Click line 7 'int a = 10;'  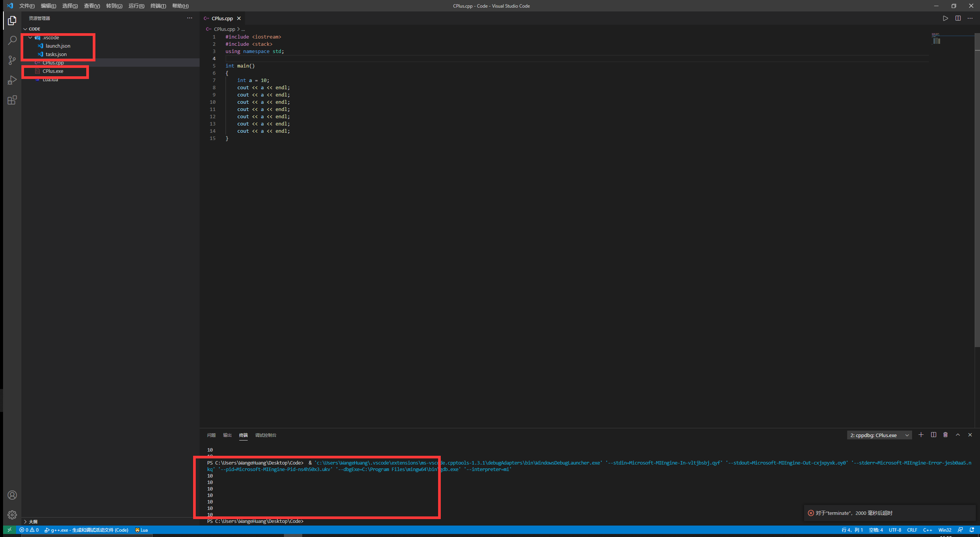(x=253, y=80)
